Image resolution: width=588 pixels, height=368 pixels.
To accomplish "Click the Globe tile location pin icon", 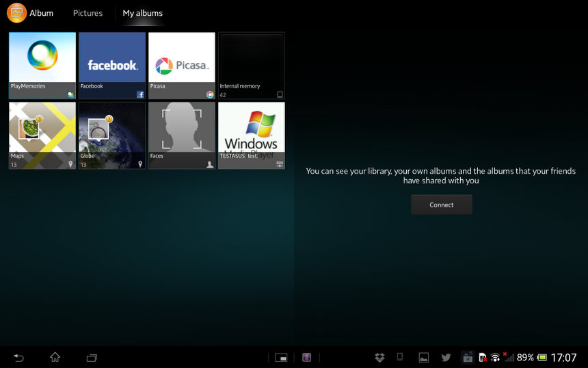I will 140,164.
